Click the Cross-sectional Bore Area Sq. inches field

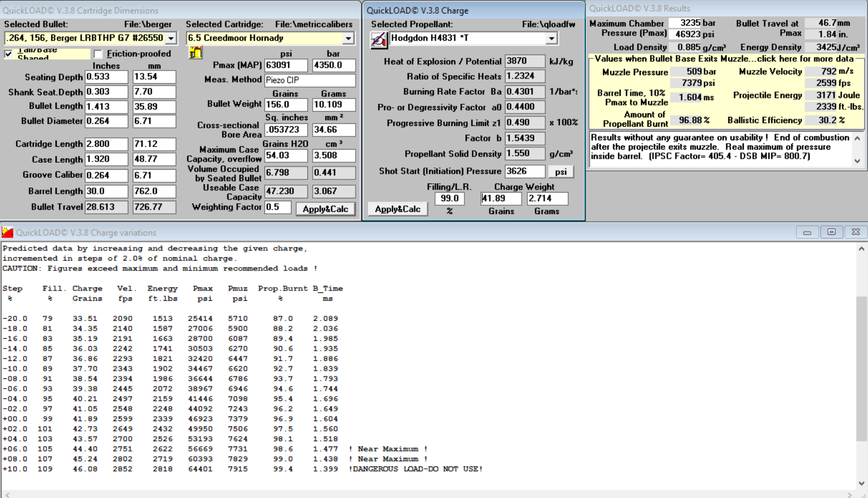click(x=286, y=130)
